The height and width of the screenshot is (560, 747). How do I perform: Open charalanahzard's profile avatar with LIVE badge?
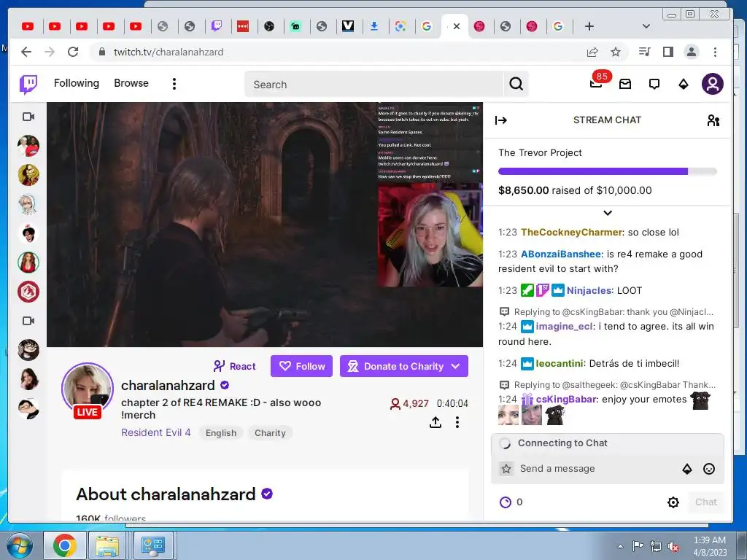pyautogui.click(x=88, y=389)
